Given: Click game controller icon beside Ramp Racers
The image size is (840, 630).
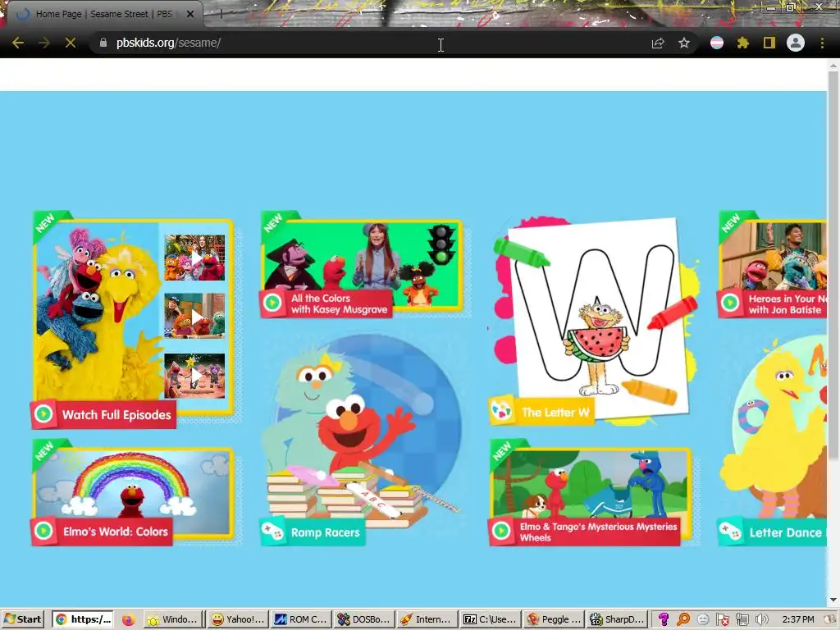Looking at the screenshot, I should (272, 532).
